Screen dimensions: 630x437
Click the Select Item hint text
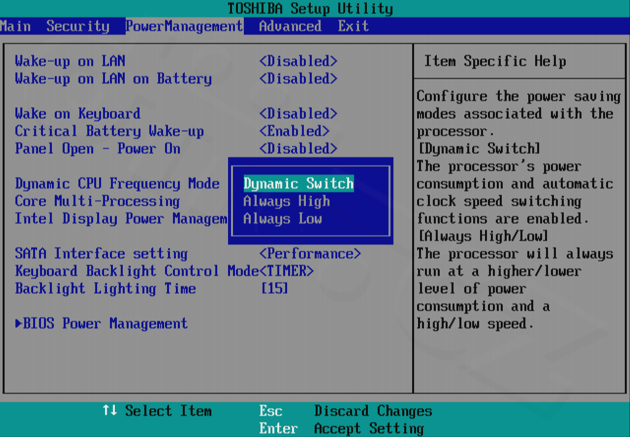(x=168, y=411)
